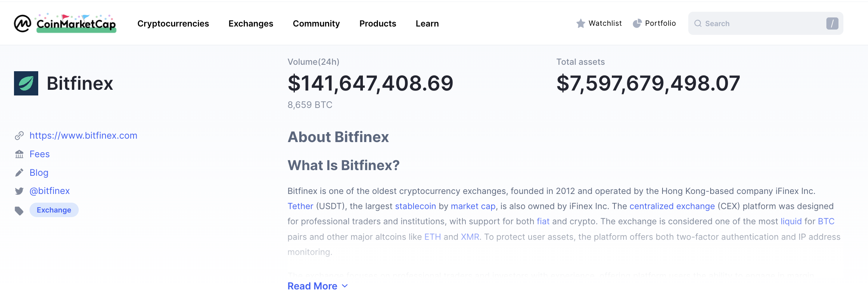Image resolution: width=868 pixels, height=297 pixels.
Task: Click the tag icon beside Exchange
Action: (x=19, y=211)
